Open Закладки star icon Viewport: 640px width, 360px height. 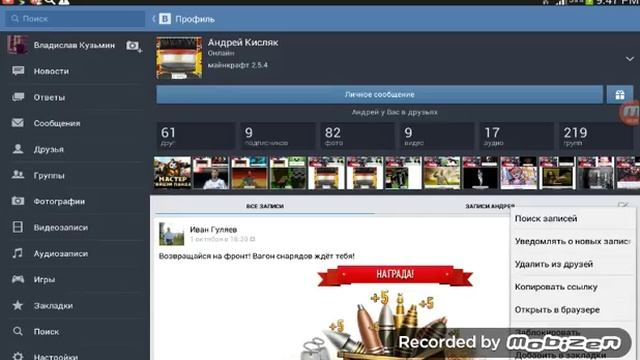click(x=18, y=305)
